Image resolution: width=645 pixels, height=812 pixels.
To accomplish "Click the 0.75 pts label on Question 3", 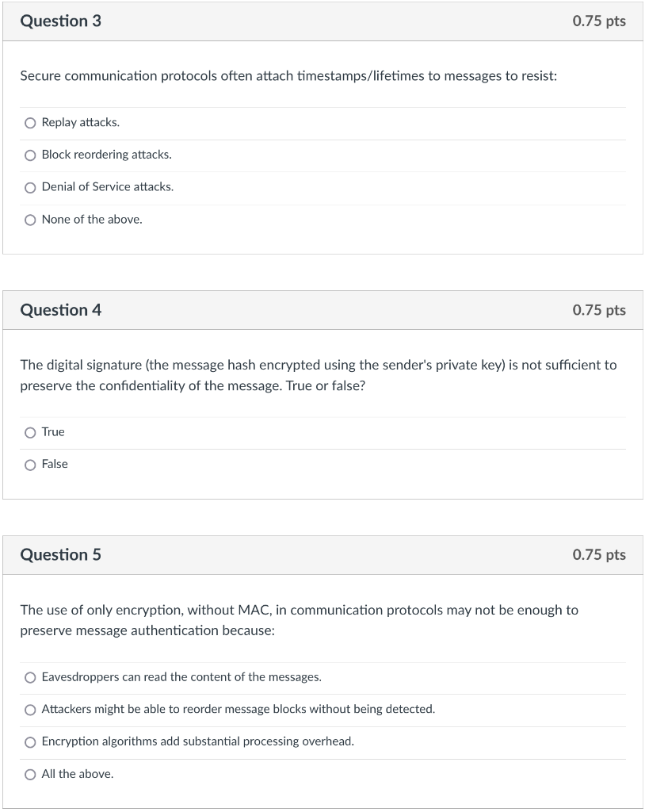I will pyautogui.click(x=599, y=21).
